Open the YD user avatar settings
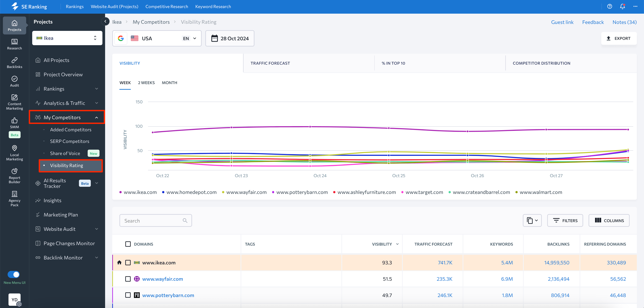Screen dimensions: 644x308 (15, 300)
